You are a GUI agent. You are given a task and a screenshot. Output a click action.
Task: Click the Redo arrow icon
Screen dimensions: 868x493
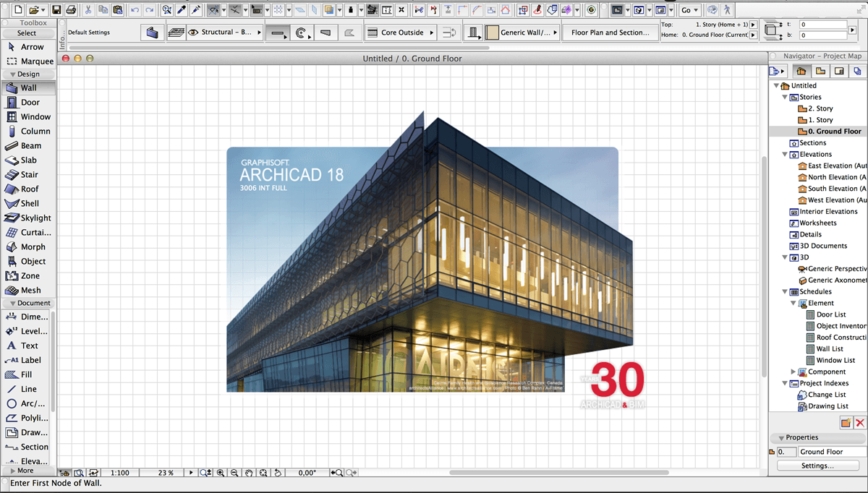tap(149, 10)
